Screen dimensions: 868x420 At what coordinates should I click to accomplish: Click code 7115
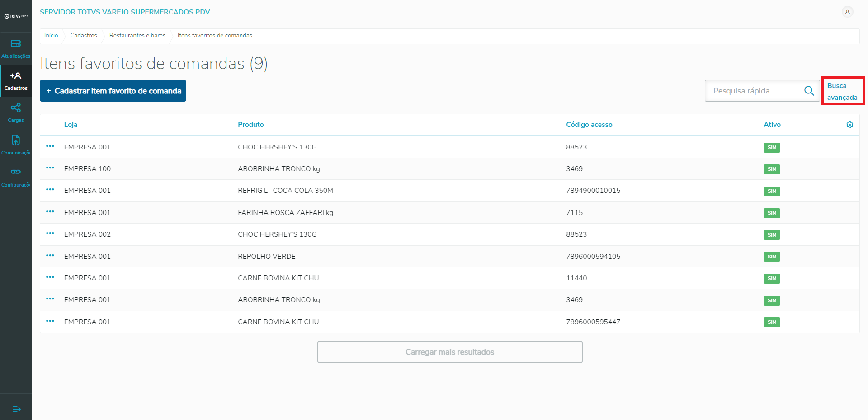click(574, 213)
